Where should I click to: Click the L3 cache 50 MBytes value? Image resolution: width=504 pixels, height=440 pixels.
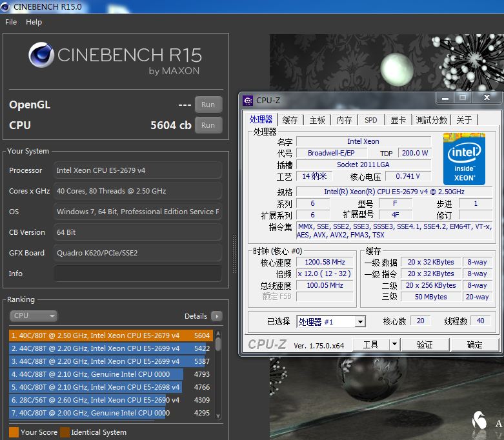coord(430,297)
